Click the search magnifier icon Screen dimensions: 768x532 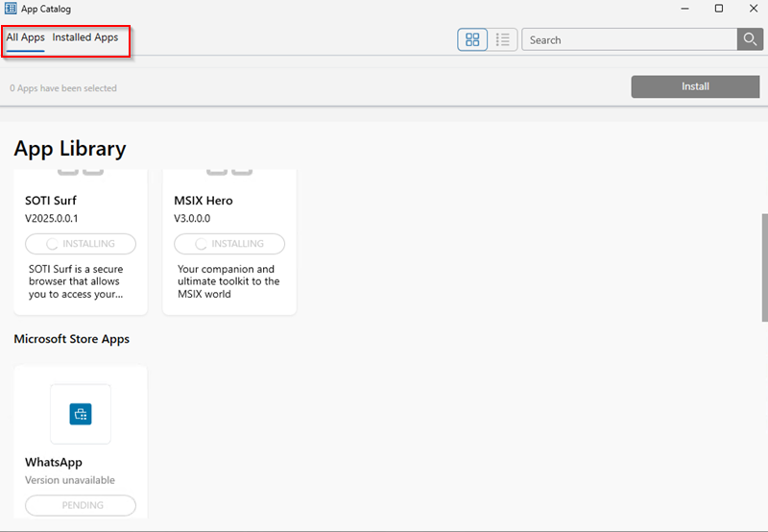point(749,39)
